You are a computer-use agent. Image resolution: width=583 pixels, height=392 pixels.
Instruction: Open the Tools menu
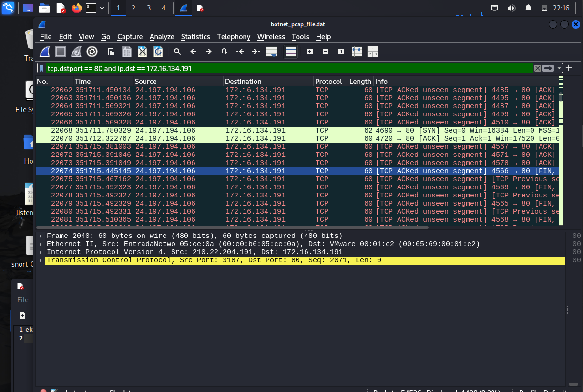300,37
